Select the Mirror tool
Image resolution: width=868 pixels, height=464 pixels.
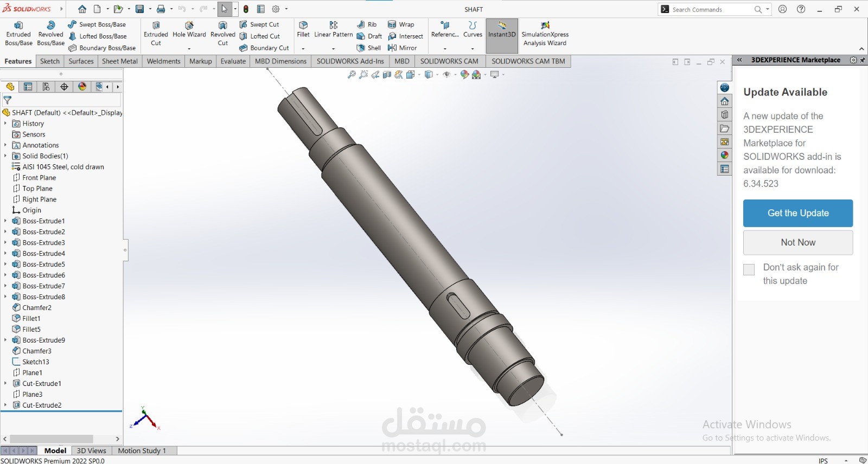[x=402, y=48]
